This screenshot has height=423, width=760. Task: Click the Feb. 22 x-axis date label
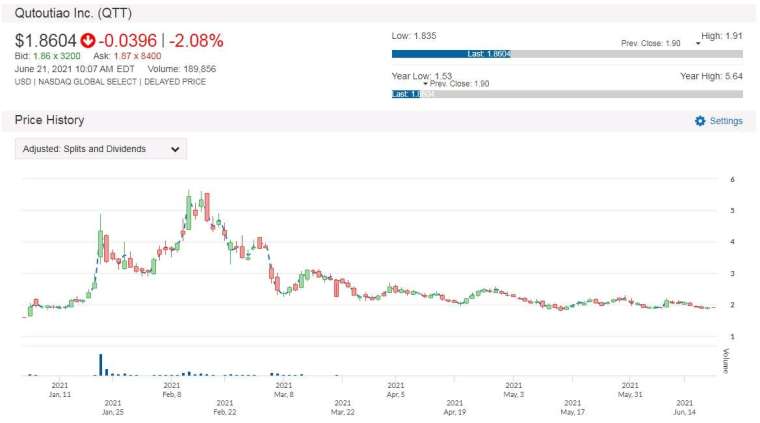(225, 407)
